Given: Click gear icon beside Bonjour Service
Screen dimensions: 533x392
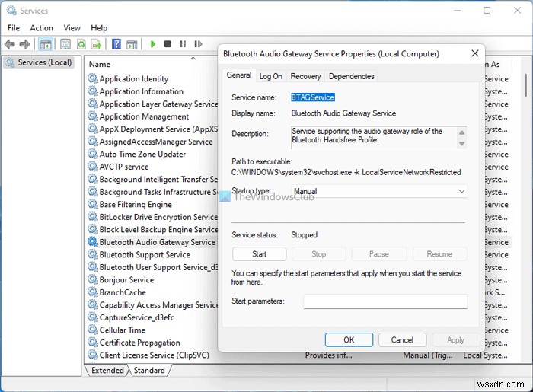Looking at the screenshot, I should coord(92,279).
